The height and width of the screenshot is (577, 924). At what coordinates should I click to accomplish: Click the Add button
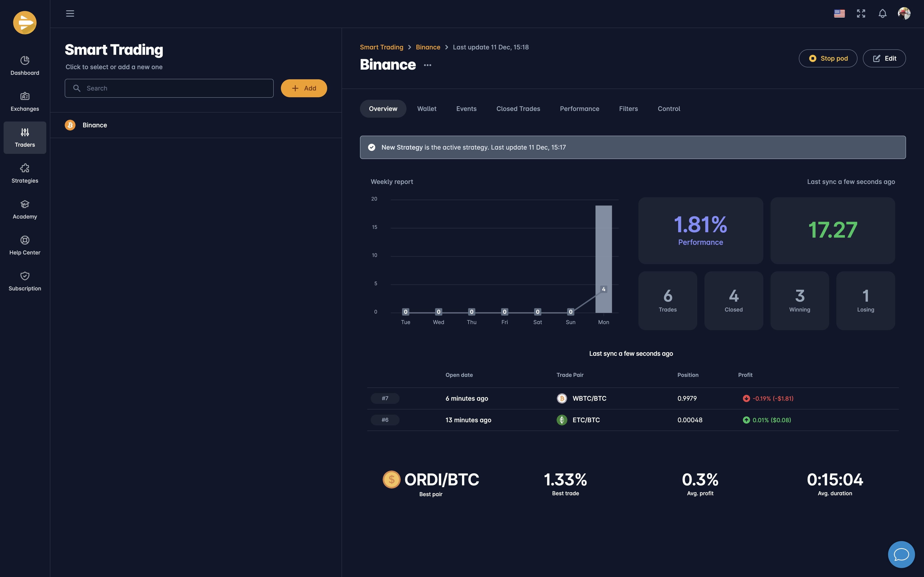pos(304,88)
